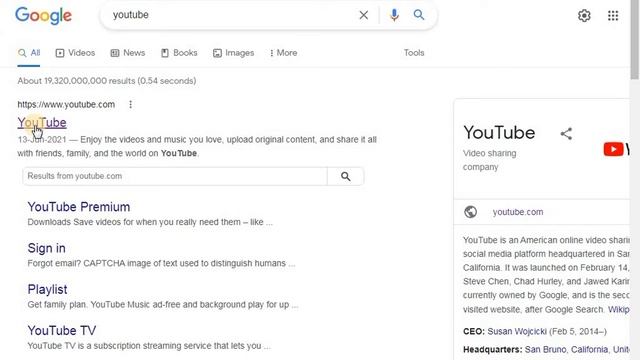
Task: Click the blue magnifier search icon
Action: coord(419,15)
